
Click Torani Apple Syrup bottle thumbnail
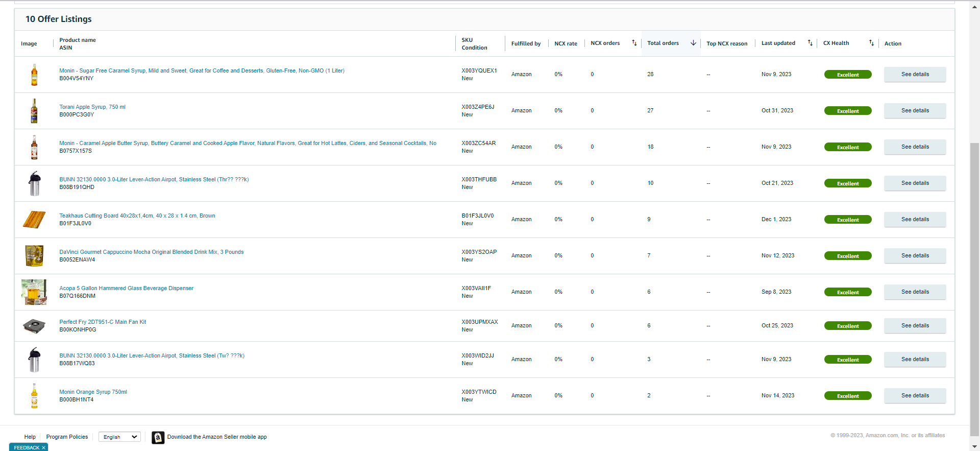point(34,111)
